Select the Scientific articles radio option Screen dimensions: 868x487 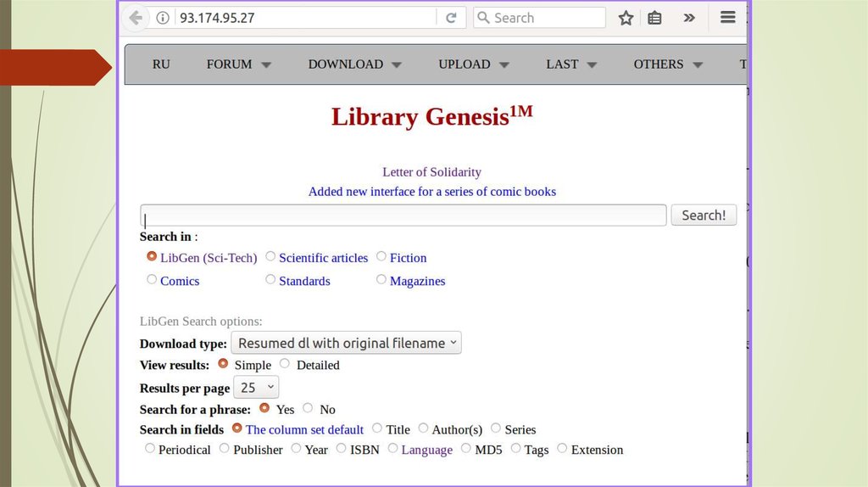[x=270, y=256]
